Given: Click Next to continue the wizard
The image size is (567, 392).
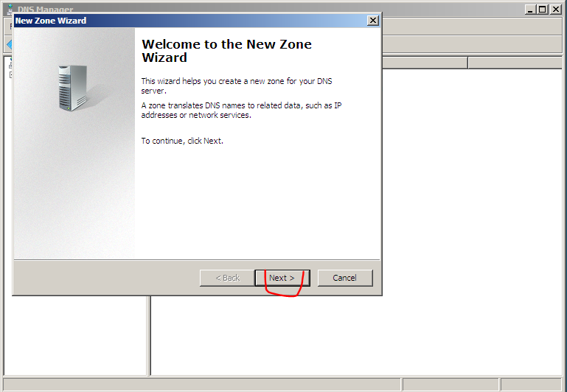Looking at the screenshot, I should [x=282, y=278].
